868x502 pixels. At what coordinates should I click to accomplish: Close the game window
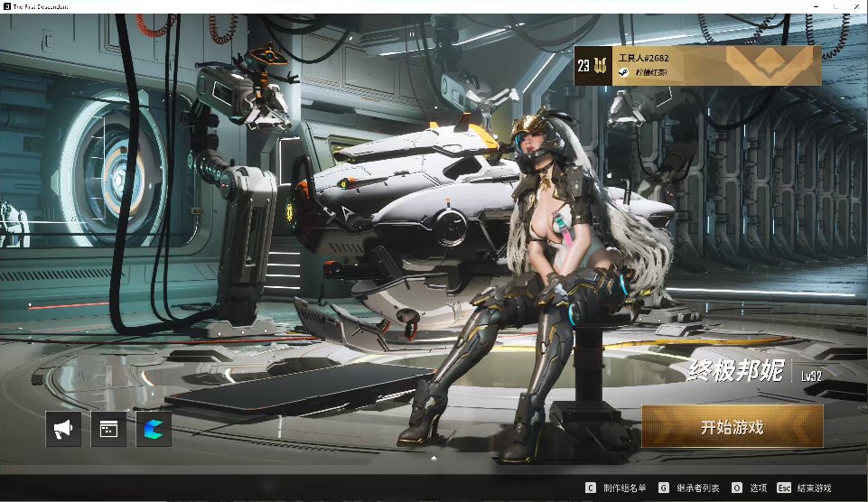[856, 6]
